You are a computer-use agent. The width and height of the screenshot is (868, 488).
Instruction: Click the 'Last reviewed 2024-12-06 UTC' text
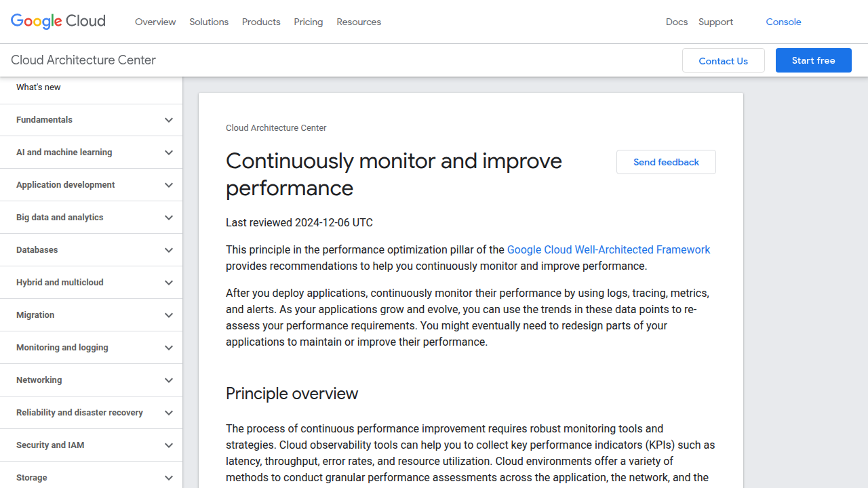pyautogui.click(x=299, y=222)
